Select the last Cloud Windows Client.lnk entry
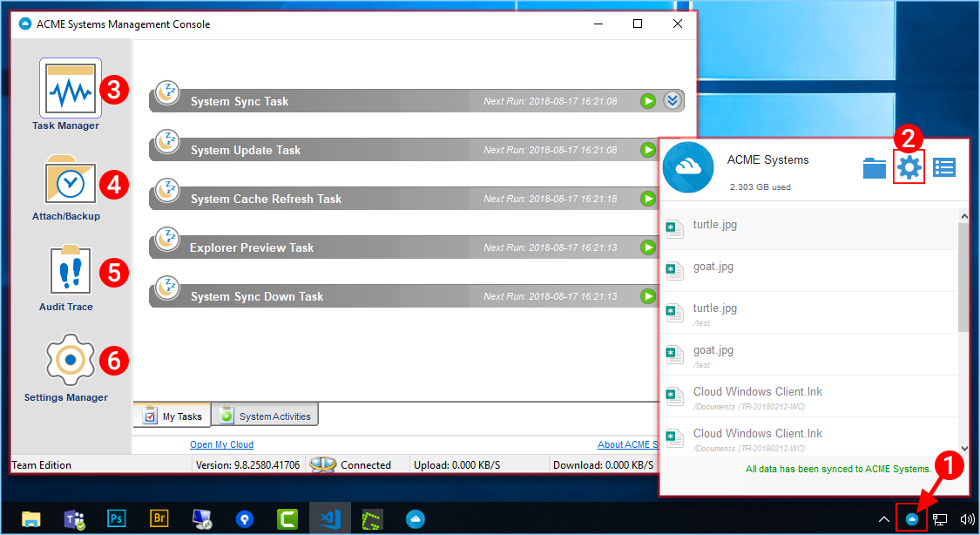The width and height of the screenshot is (980, 535). [808, 438]
